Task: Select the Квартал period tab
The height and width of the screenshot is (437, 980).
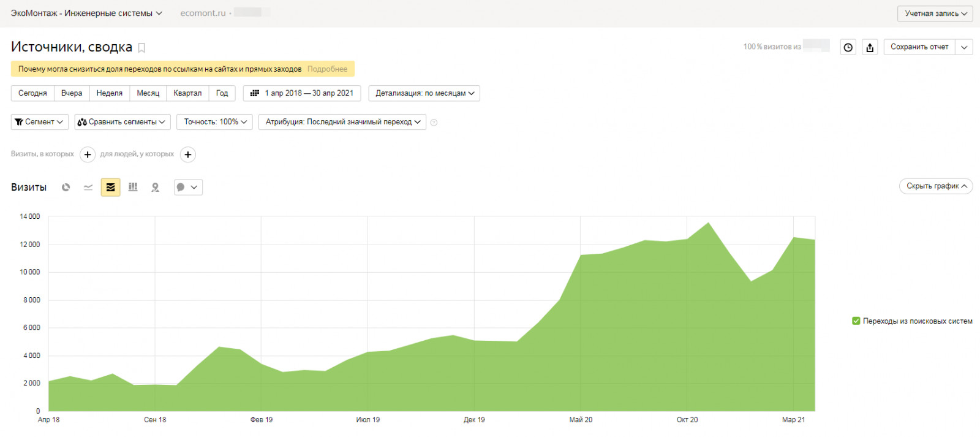Action: (187, 93)
